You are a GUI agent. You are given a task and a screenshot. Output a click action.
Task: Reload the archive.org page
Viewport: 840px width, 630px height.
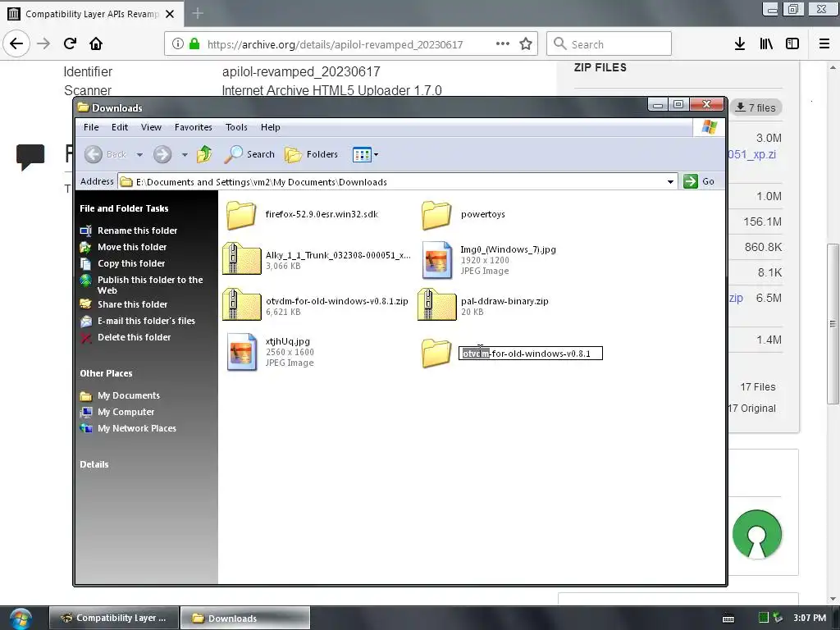point(70,44)
